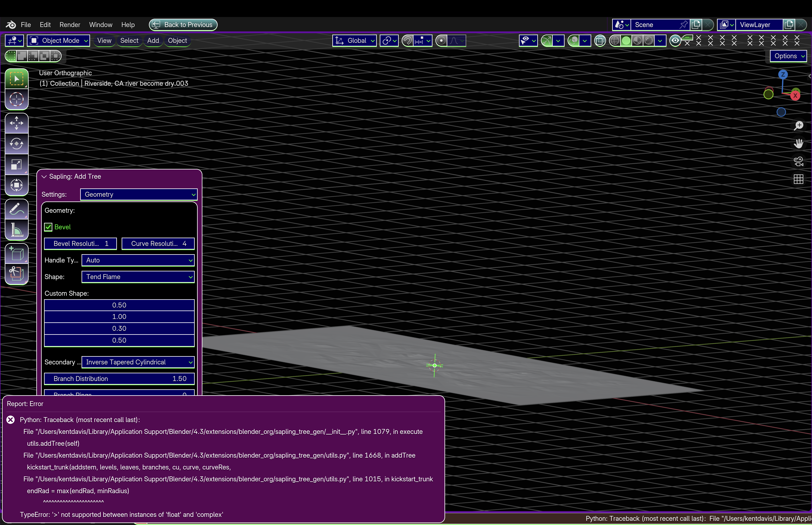Click the pan hand viewport icon

coord(798,144)
